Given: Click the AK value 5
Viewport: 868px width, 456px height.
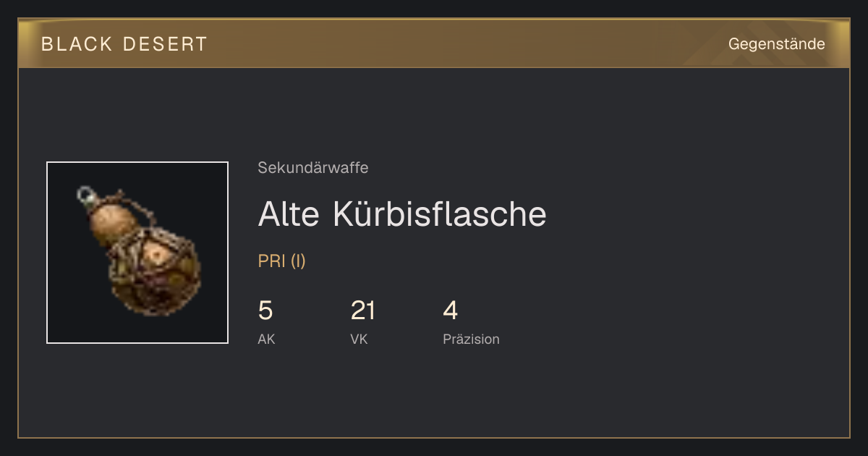Looking at the screenshot, I should tap(265, 311).
